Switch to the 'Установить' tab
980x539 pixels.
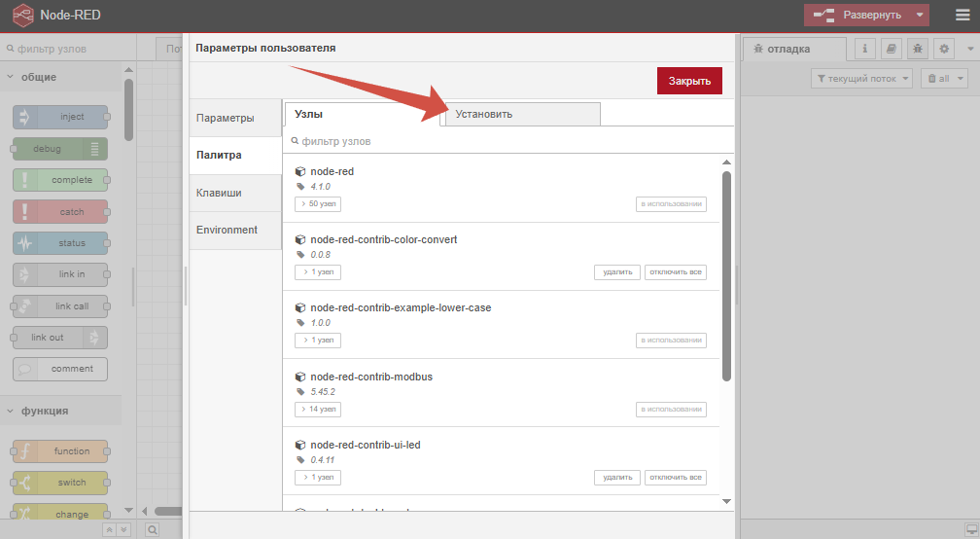click(x=522, y=114)
